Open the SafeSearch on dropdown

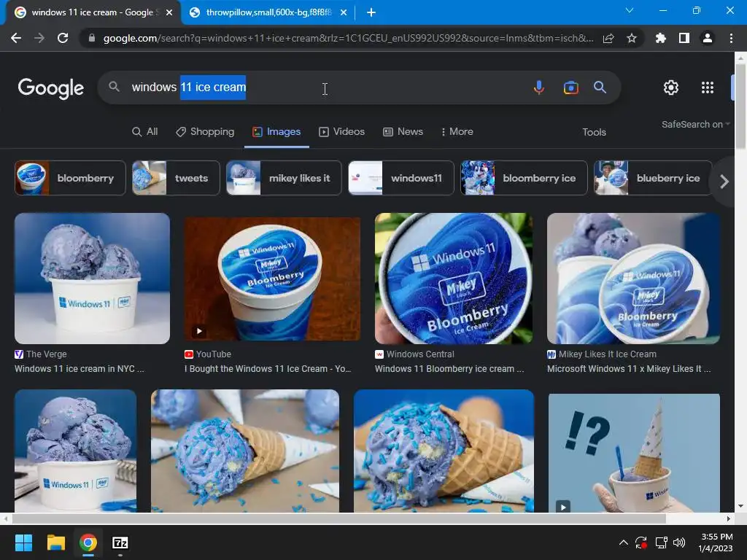(x=695, y=124)
